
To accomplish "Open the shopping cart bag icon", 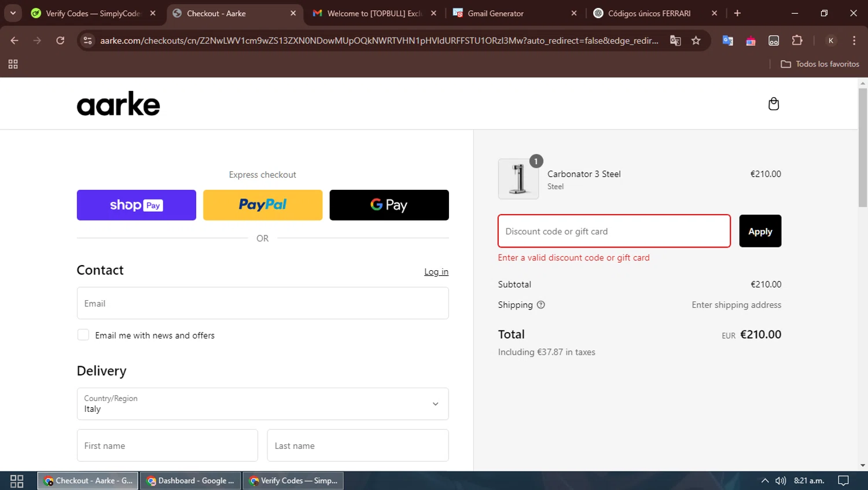I will (774, 104).
